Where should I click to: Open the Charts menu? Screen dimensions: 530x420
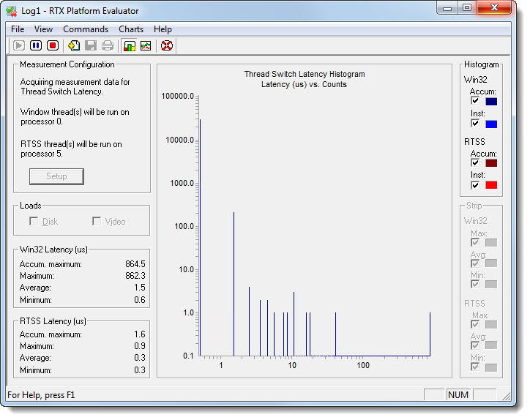131,29
